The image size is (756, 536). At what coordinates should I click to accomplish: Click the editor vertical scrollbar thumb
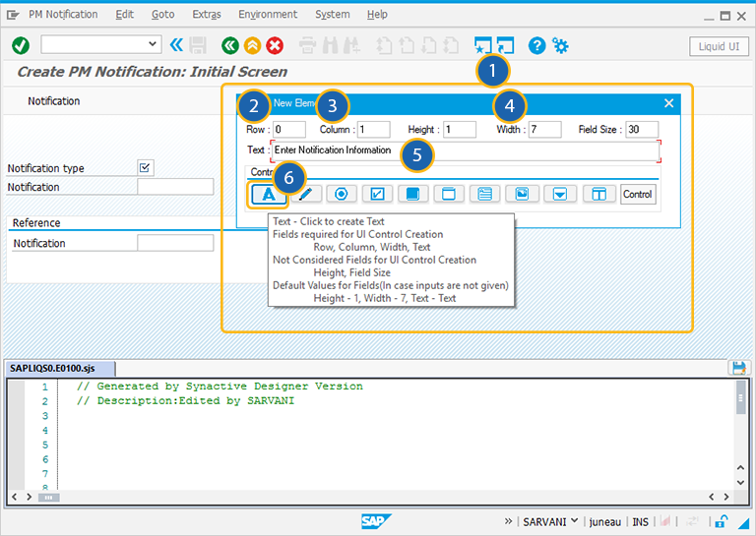[740, 397]
